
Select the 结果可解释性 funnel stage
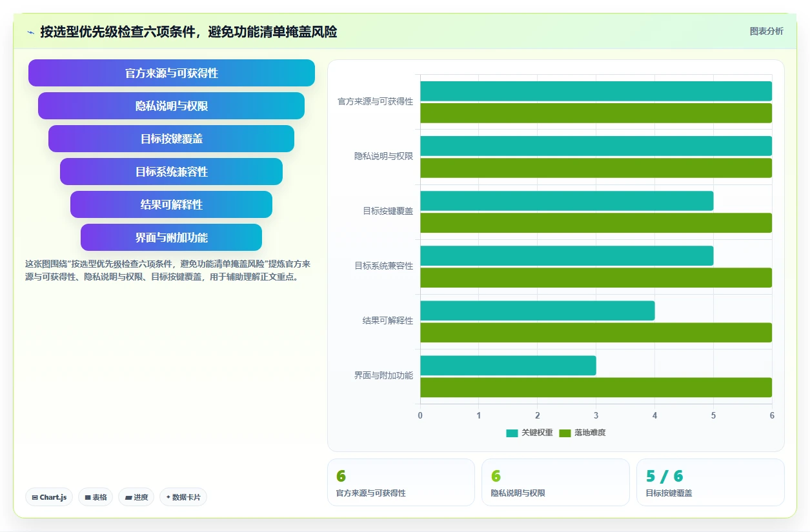171,204
